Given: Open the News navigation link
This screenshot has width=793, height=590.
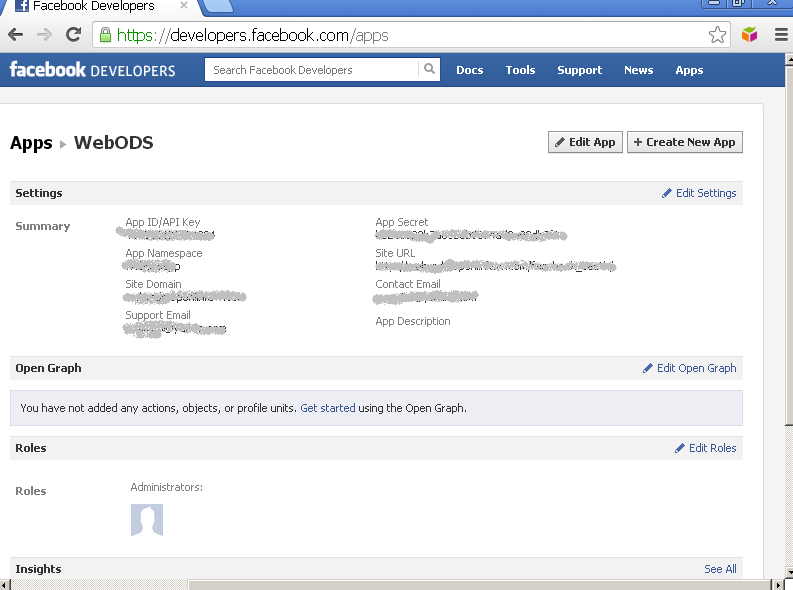Looking at the screenshot, I should 638,70.
